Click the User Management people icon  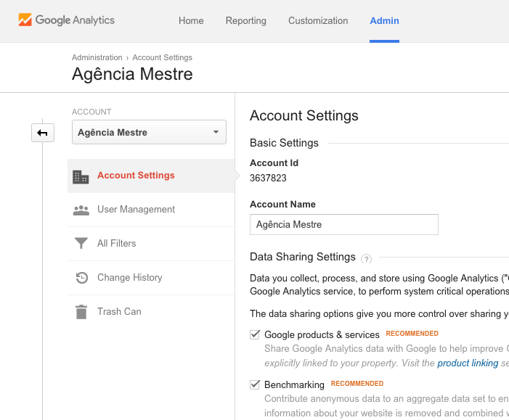coord(81,210)
